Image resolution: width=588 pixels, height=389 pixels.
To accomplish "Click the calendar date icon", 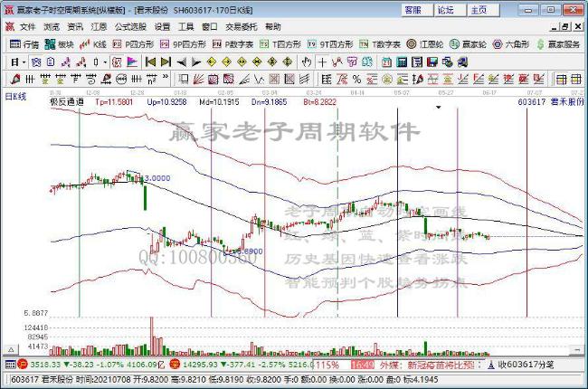I will (386, 62).
